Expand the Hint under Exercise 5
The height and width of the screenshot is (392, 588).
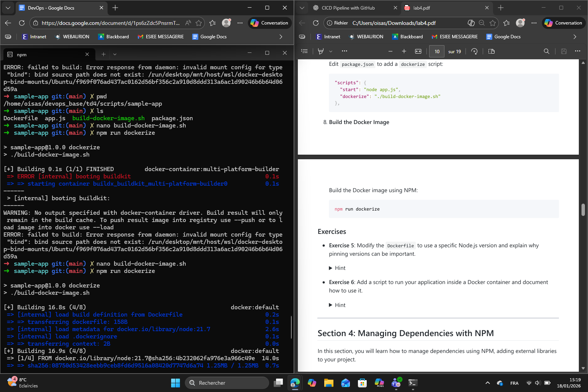338,268
